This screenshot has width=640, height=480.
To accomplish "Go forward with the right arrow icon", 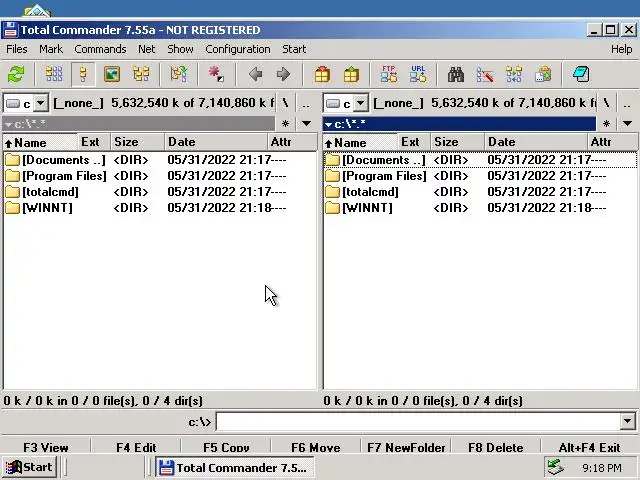I will pyautogui.click(x=283, y=75).
